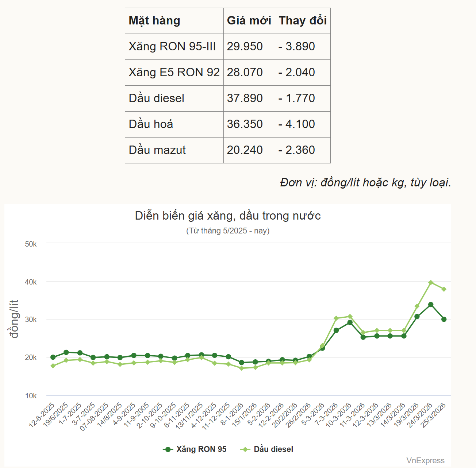Click the Dầu diesel price 37.890 cell
476x468 pixels.
[245, 98]
